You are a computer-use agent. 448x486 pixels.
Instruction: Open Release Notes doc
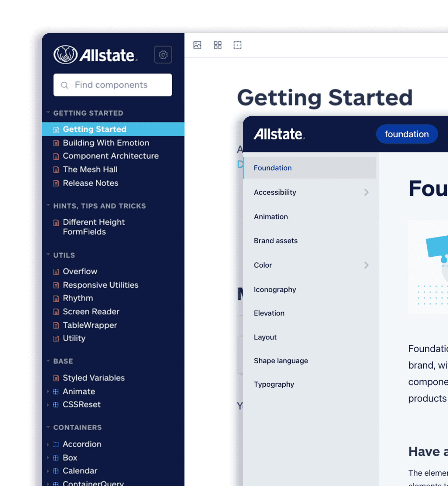point(90,183)
